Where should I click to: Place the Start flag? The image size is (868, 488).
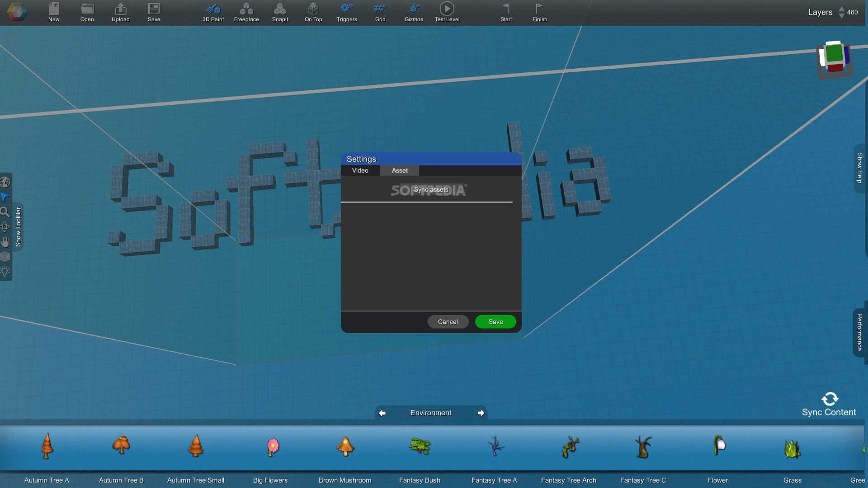[506, 12]
